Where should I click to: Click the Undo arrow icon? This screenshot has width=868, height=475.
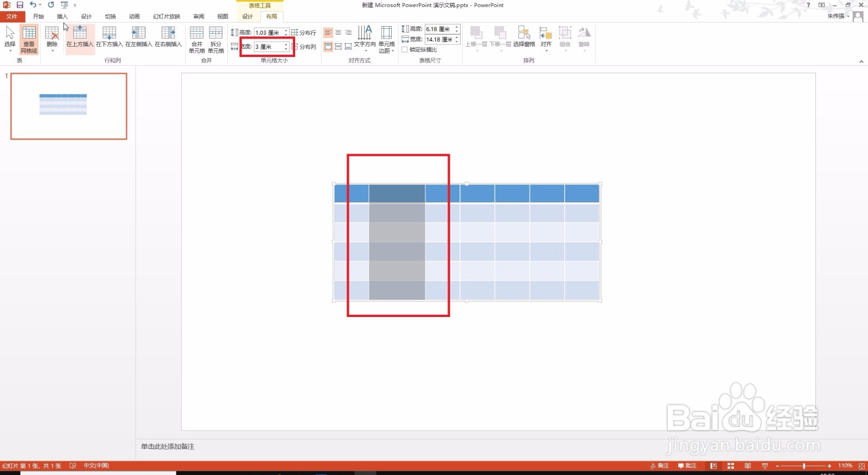click(x=33, y=5)
